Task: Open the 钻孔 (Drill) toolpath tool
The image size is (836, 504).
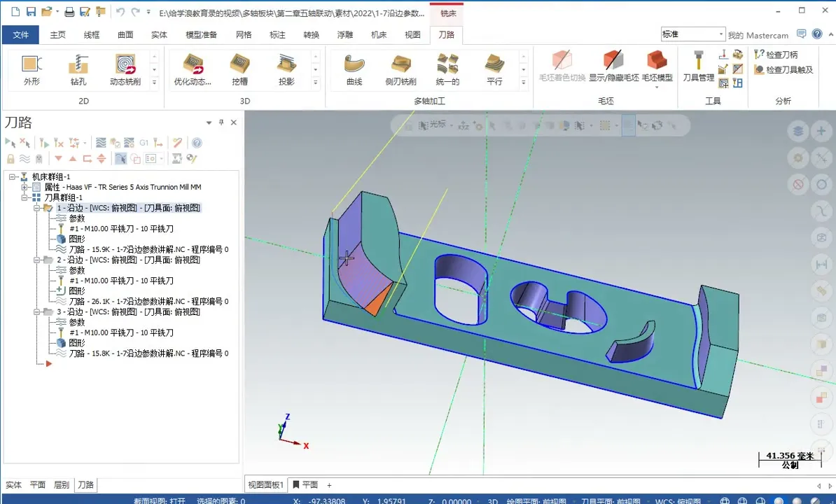Action: click(x=78, y=69)
